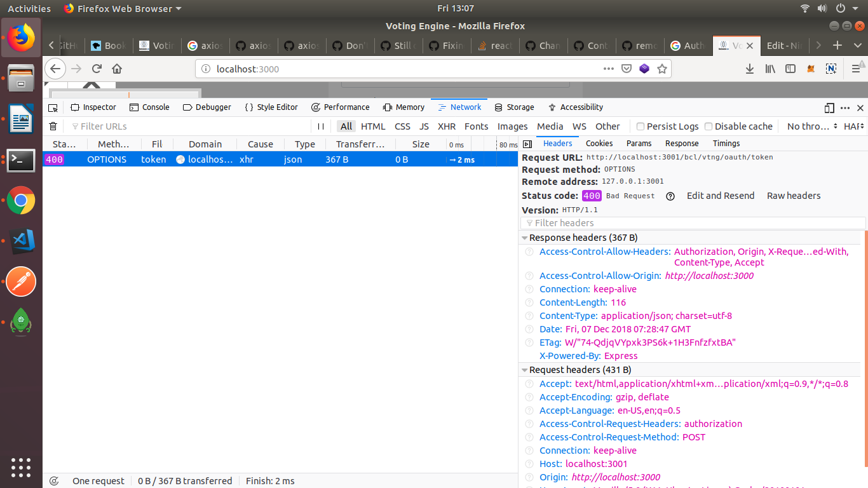This screenshot has height=488, width=868.
Task: Click the status code help question icon
Action: [670, 196]
